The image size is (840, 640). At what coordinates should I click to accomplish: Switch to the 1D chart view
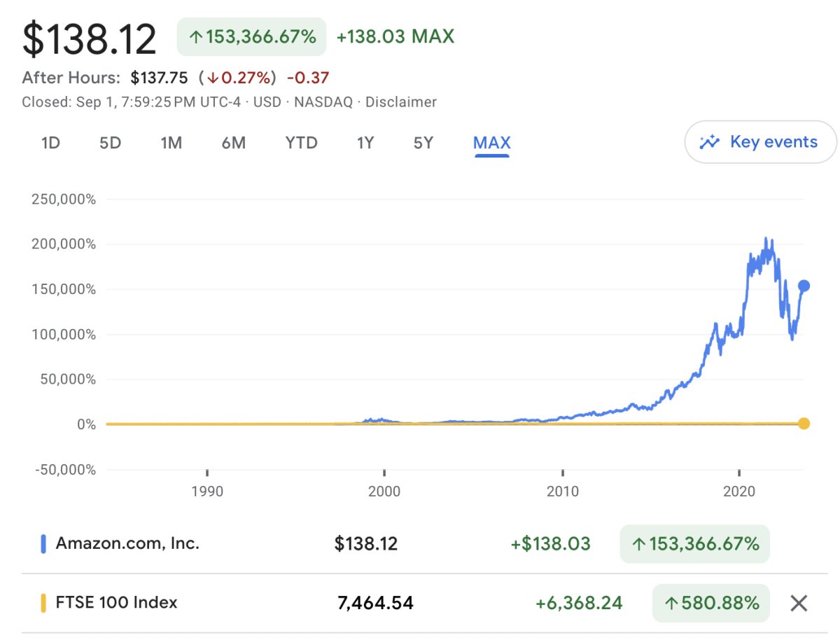tap(50, 142)
